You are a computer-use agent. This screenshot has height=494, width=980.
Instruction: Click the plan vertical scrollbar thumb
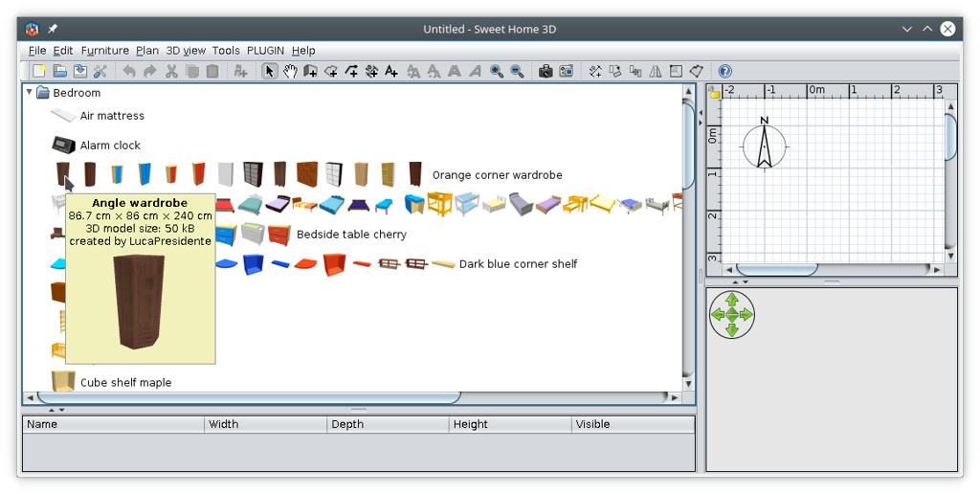(950, 138)
